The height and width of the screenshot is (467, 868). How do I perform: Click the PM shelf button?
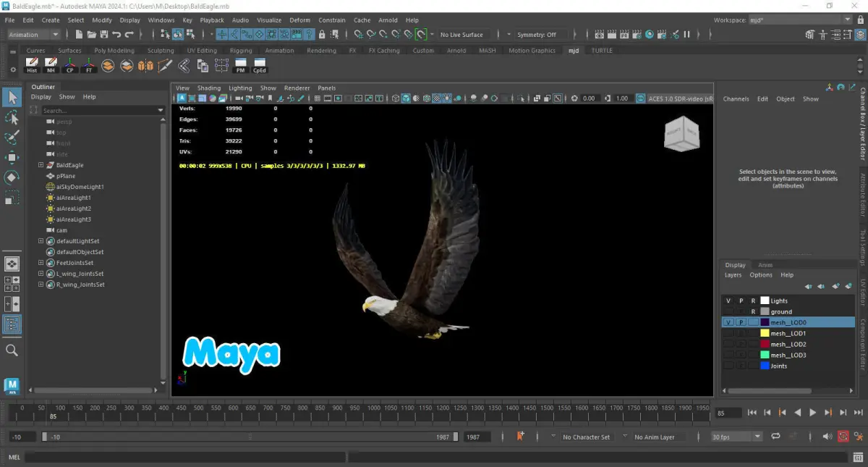tap(241, 66)
